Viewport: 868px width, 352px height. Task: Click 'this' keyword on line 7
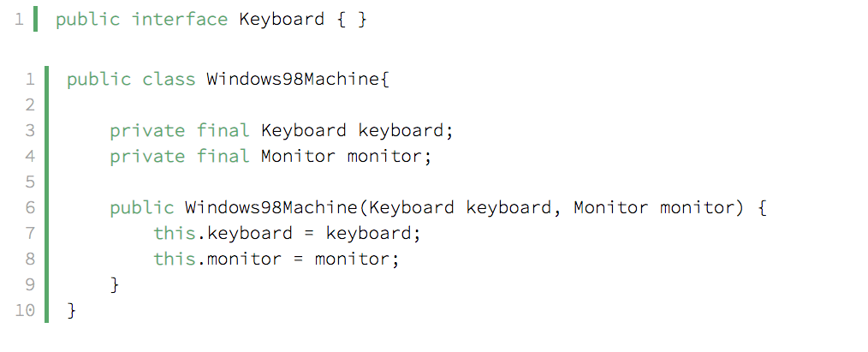pyautogui.click(x=175, y=233)
